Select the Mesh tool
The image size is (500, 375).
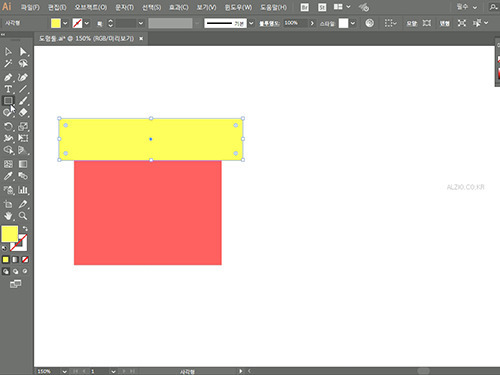[x=8, y=164]
